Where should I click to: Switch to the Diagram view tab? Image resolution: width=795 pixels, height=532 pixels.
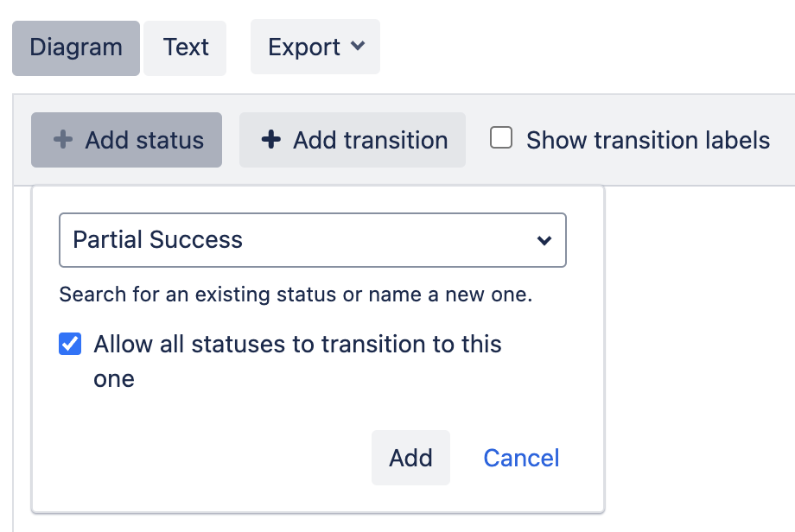[x=76, y=47]
